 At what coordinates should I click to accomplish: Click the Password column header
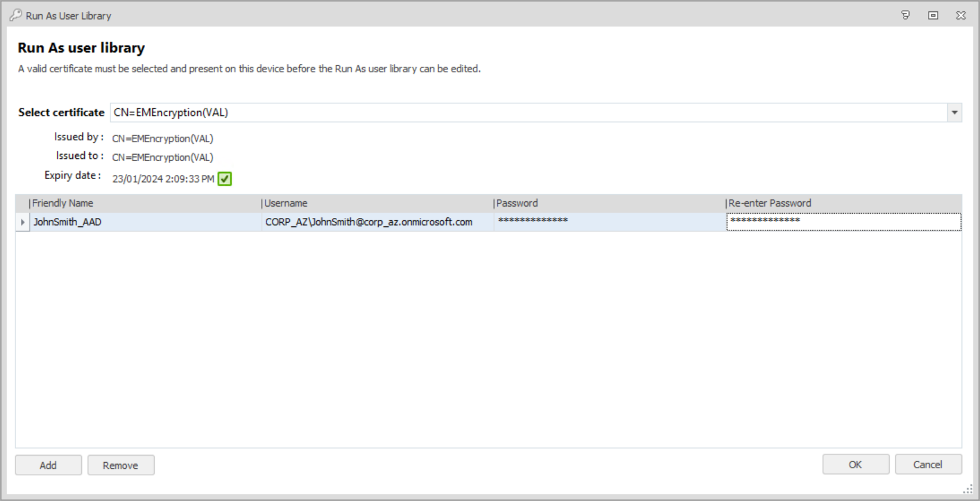[608, 204]
